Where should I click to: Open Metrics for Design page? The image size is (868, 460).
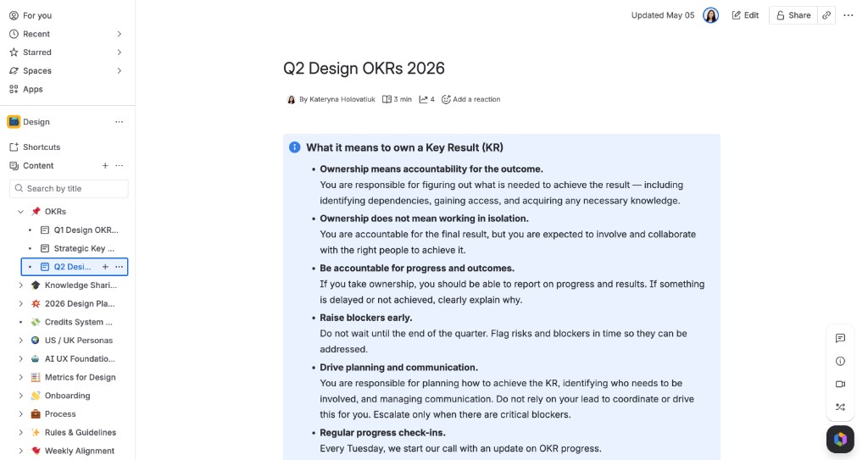coord(81,378)
